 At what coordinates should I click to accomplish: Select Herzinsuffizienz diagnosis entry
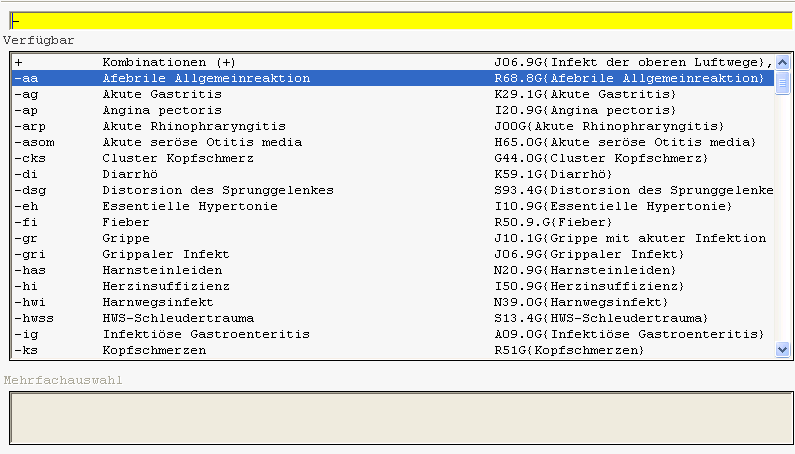pos(393,286)
